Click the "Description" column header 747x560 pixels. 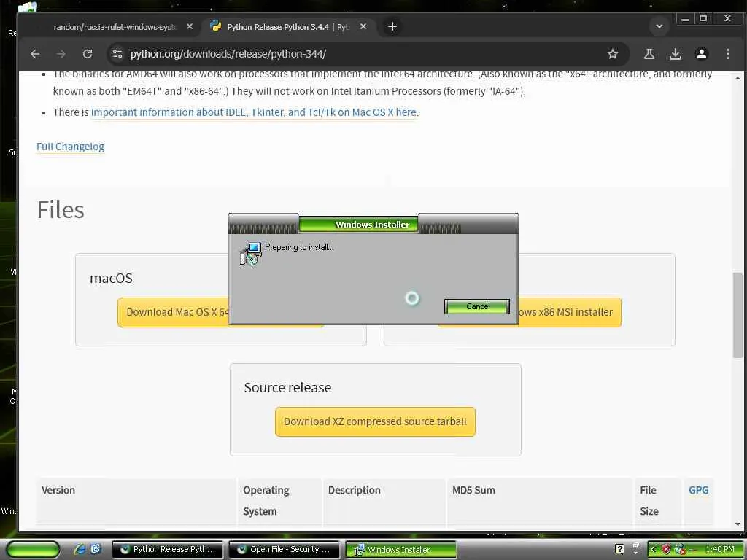[x=354, y=490]
